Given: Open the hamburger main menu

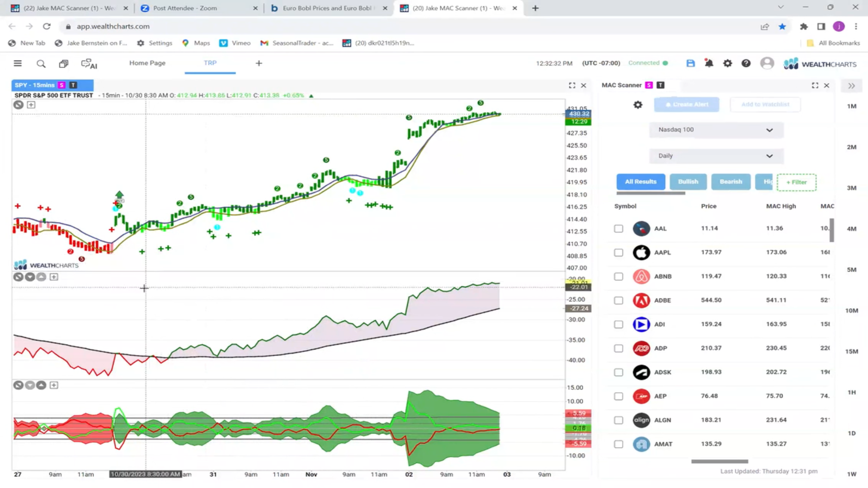Looking at the screenshot, I should [18, 64].
